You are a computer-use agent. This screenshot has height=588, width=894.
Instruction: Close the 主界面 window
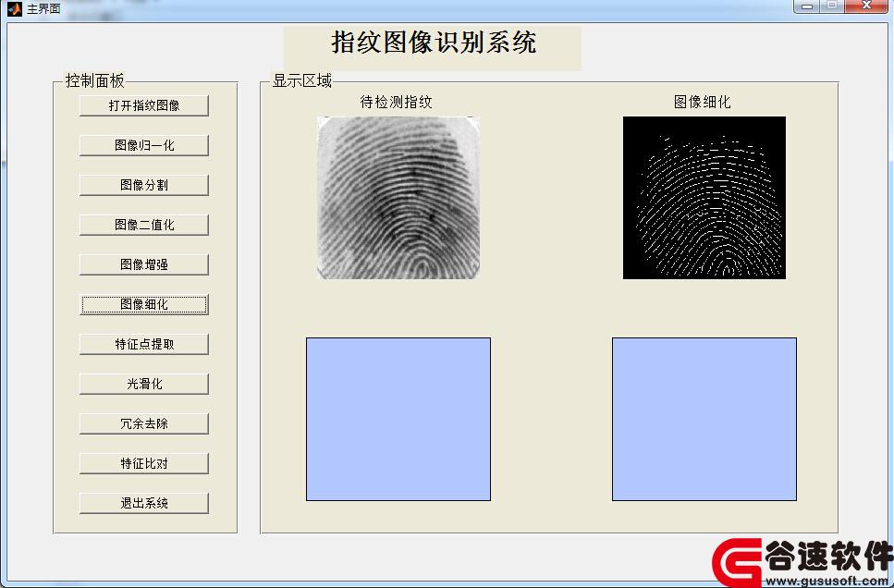pyautogui.click(x=866, y=6)
